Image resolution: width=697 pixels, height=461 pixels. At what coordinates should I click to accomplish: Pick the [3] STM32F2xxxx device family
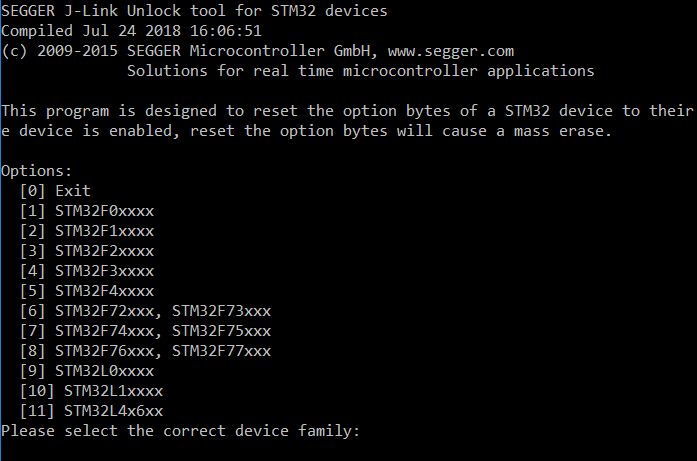click(x=87, y=250)
